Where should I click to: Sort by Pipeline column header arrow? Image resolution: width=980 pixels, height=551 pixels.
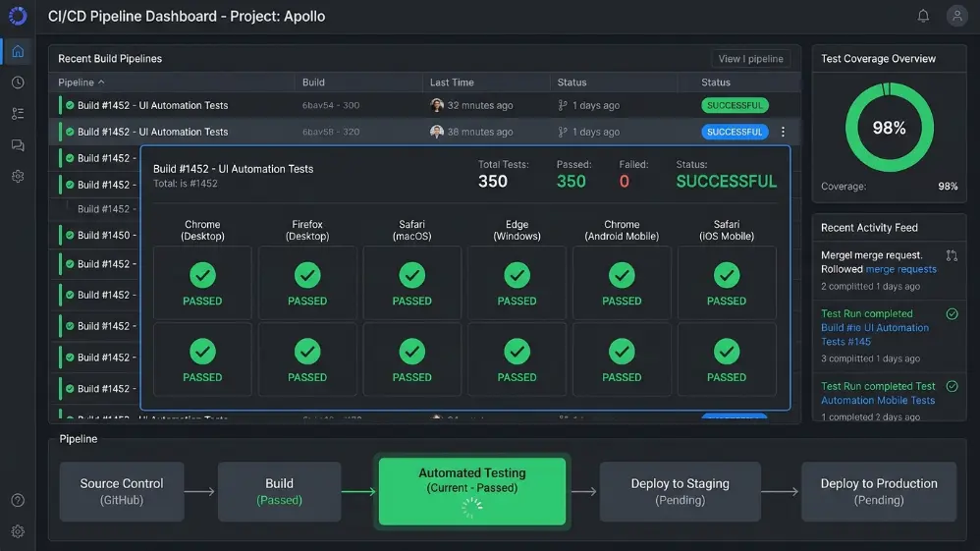click(x=101, y=82)
